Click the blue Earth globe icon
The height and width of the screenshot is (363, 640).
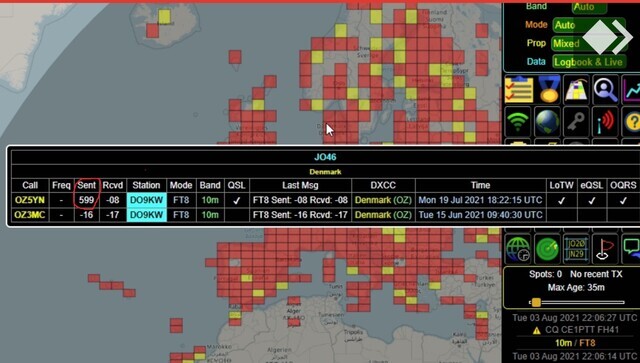click(547, 121)
